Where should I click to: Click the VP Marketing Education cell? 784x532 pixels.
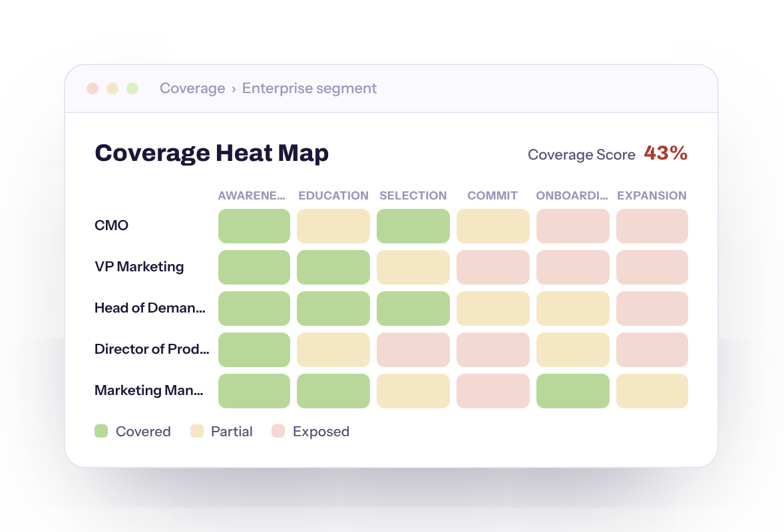(333, 267)
